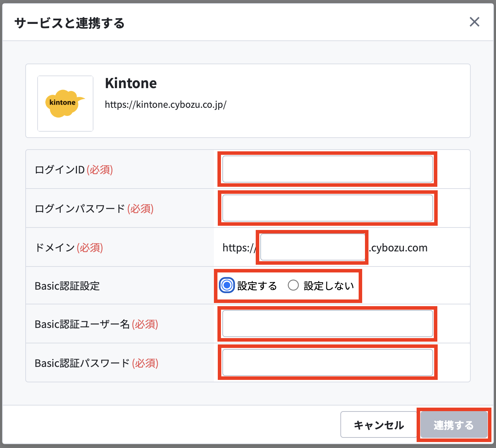Screen dimensions: 496x448
Task: Close the サービスと連携する dialog
Action: (x=474, y=22)
